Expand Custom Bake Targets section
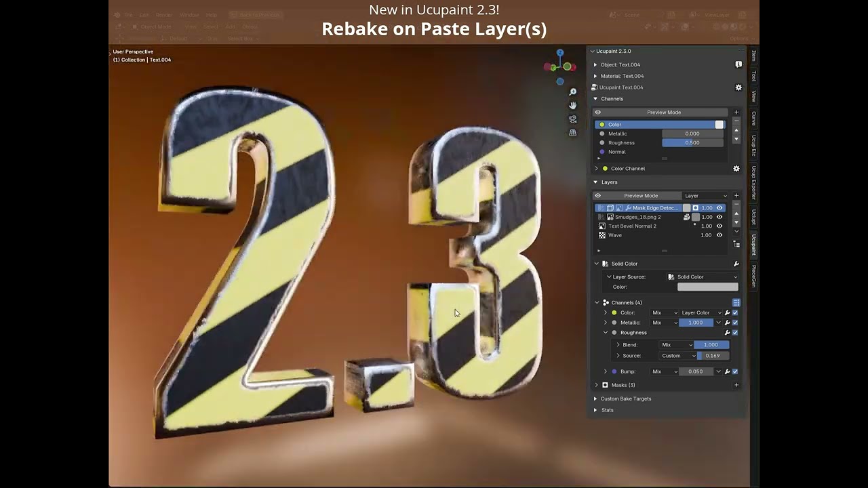Viewport: 868px width, 488px height. [595, 399]
